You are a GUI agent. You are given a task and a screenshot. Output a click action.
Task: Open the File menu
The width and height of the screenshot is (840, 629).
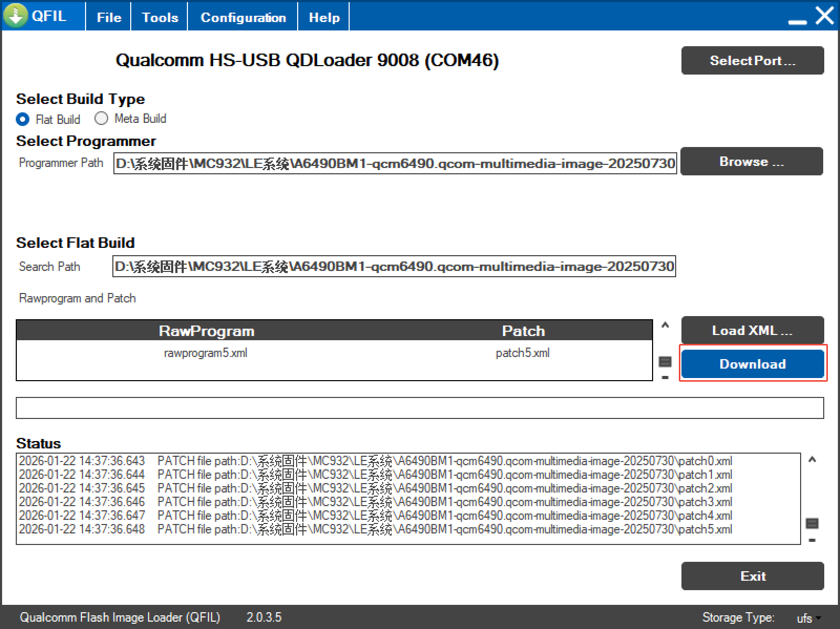pos(109,17)
